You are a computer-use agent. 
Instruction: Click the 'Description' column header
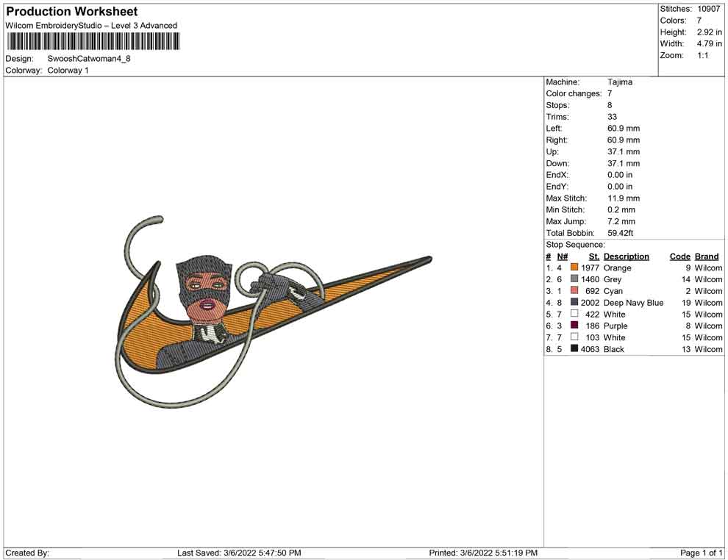click(627, 256)
